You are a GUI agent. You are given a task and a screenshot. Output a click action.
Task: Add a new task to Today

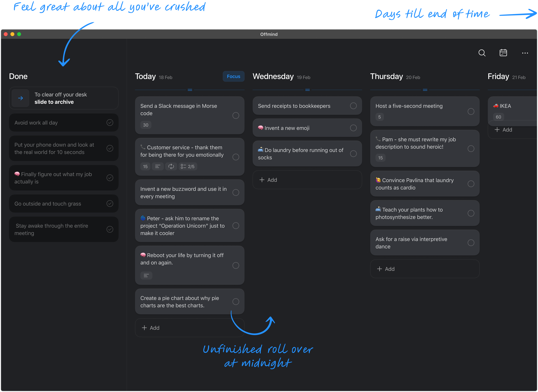pyautogui.click(x=189, y=327)
